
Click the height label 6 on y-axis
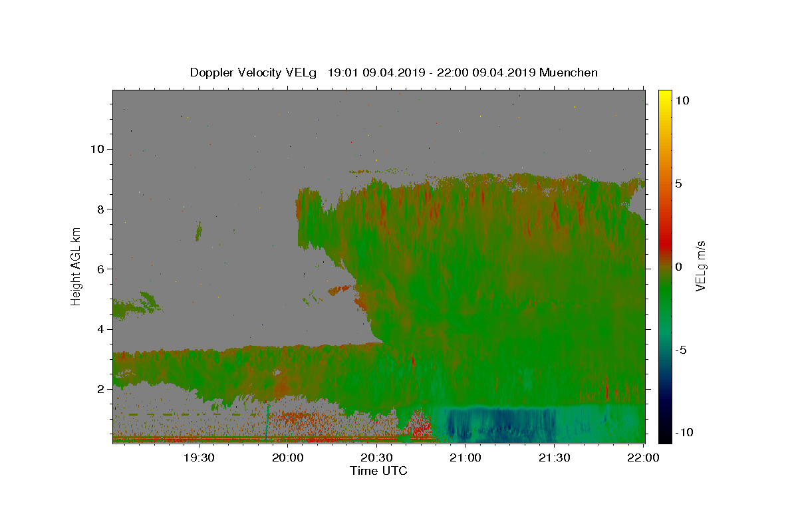click(100, 269)
